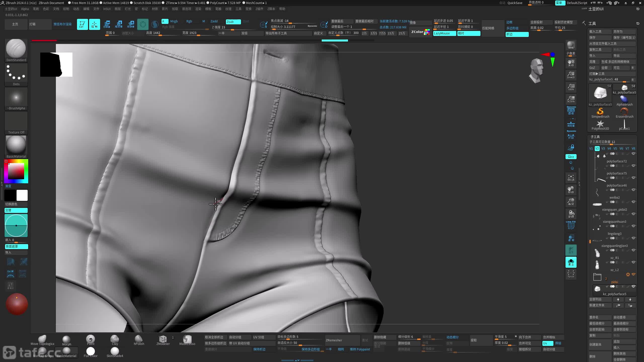Select the MaskLasso brush

point(187,340)
